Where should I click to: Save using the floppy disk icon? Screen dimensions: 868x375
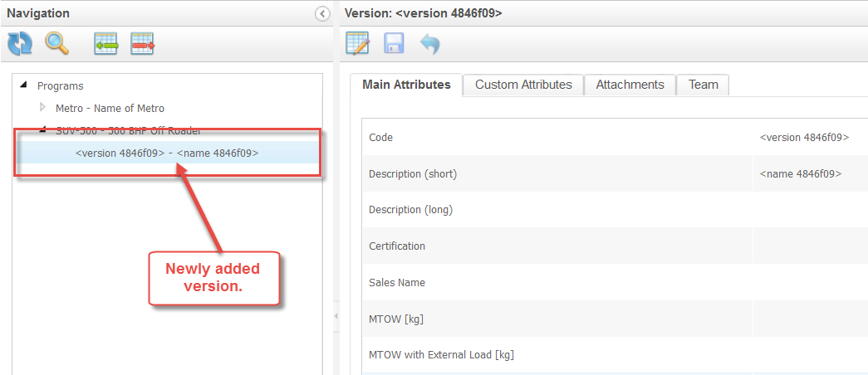tap(394, 44)
